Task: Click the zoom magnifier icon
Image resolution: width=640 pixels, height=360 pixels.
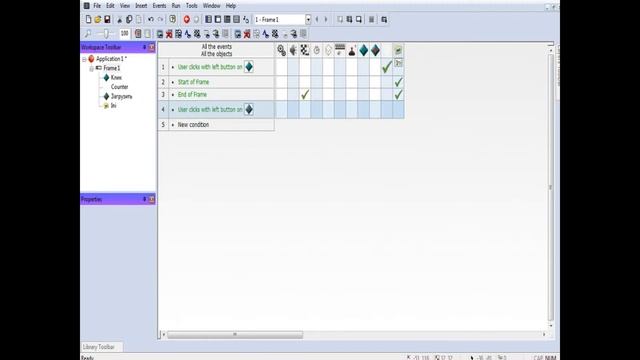Action: click(87, 33)
